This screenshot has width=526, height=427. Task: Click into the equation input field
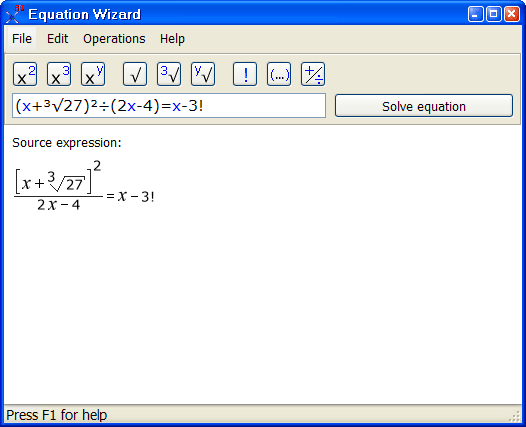169,106
